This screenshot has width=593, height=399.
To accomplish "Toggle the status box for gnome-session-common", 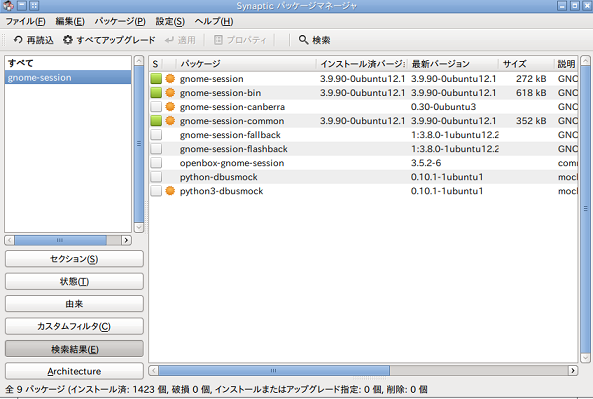I will pos(156,121).
